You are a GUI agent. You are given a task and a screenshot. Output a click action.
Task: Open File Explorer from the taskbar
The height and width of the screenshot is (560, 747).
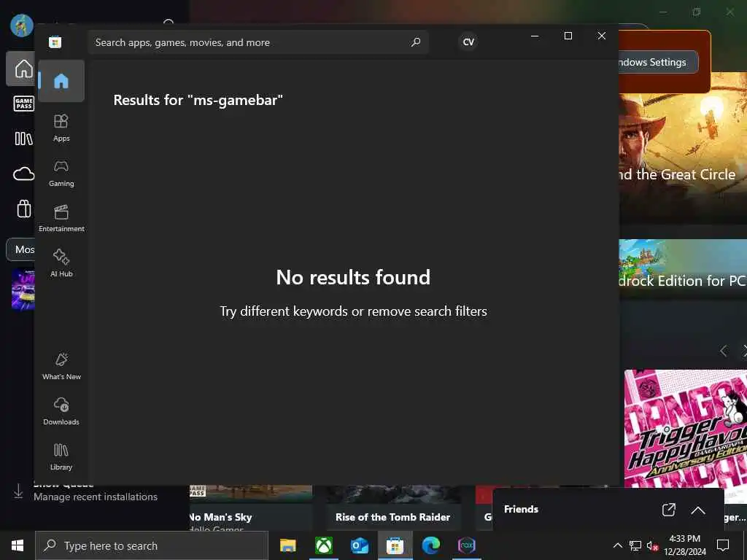(287, 545)
